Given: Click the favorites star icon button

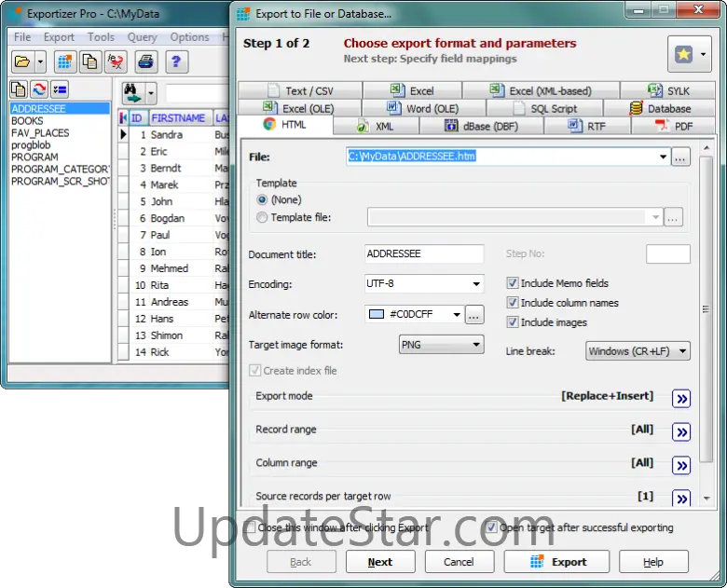Looking at the screenshot, I should pyautogui.click(x=683, y=55).
